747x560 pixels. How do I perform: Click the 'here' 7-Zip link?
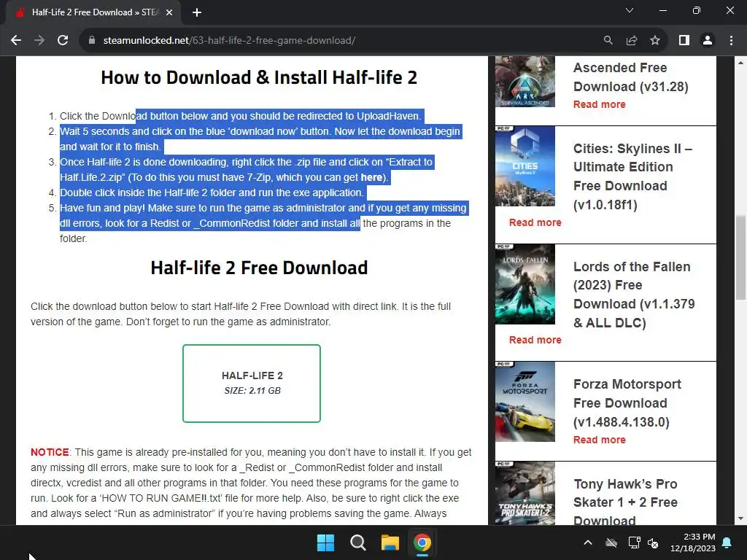click(x=371, y=178)
